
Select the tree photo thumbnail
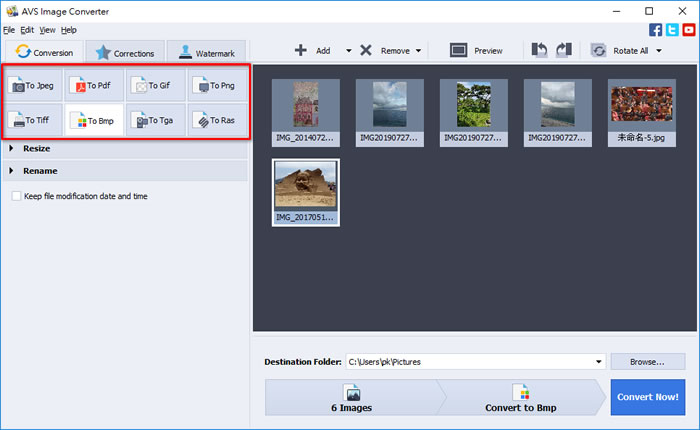tap(474, 113)
